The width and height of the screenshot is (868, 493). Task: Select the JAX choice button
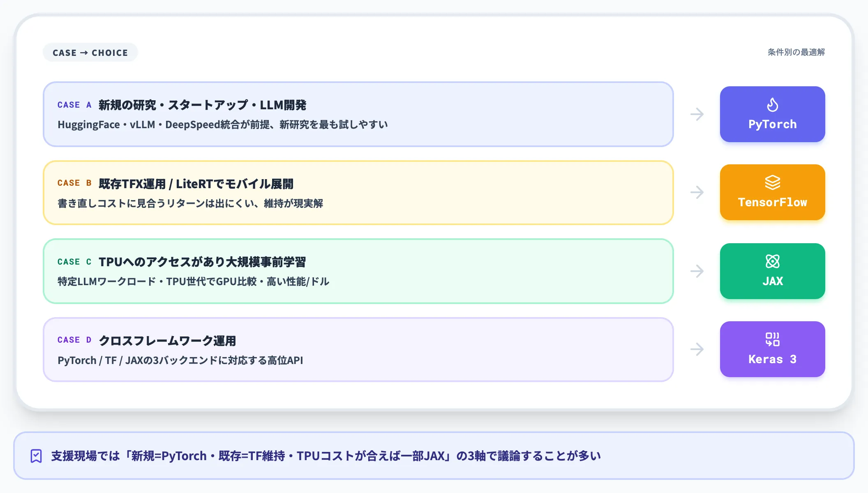772,271
